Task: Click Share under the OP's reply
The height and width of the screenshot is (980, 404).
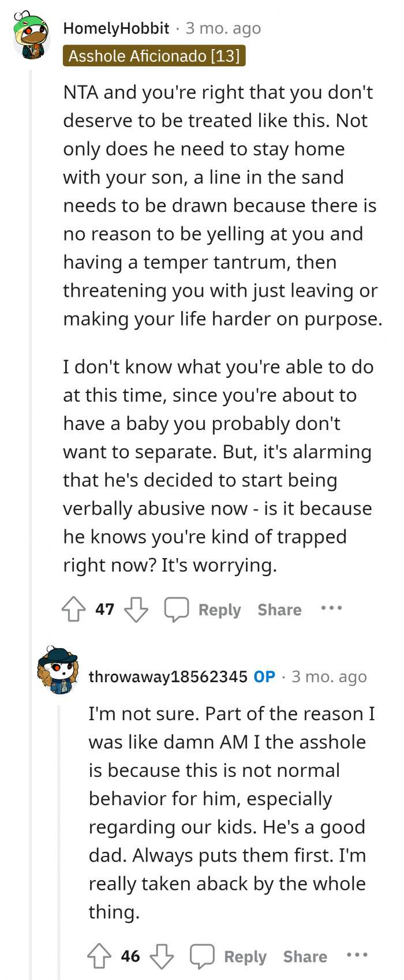Action: click(305, 956)
